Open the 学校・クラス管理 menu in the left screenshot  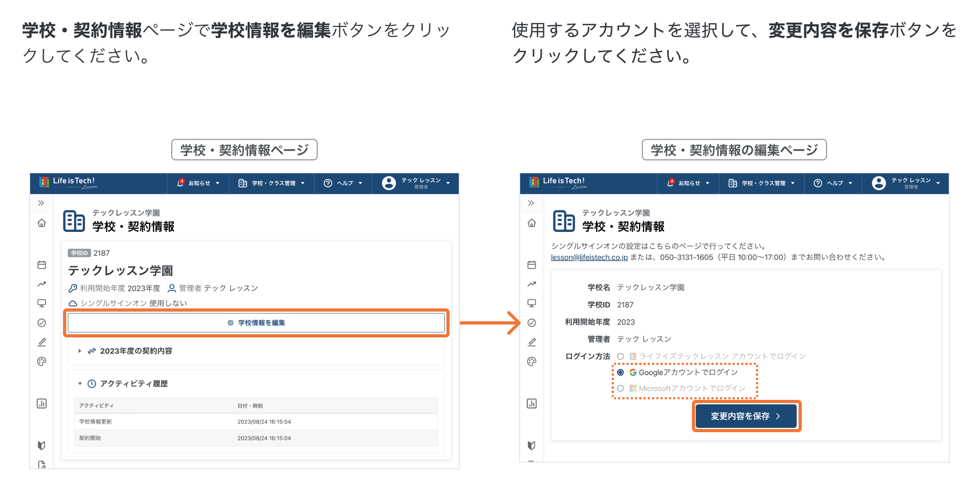coord(272,184)
